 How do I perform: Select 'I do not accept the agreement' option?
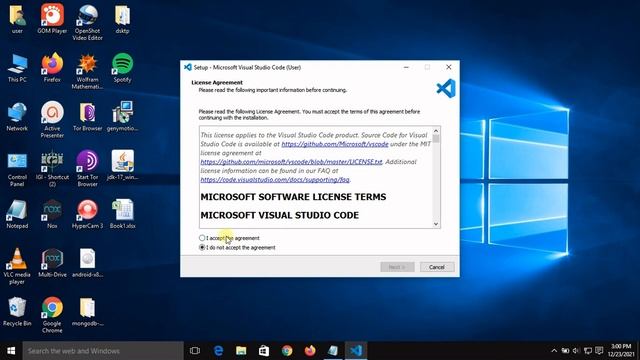click(202, 247)
